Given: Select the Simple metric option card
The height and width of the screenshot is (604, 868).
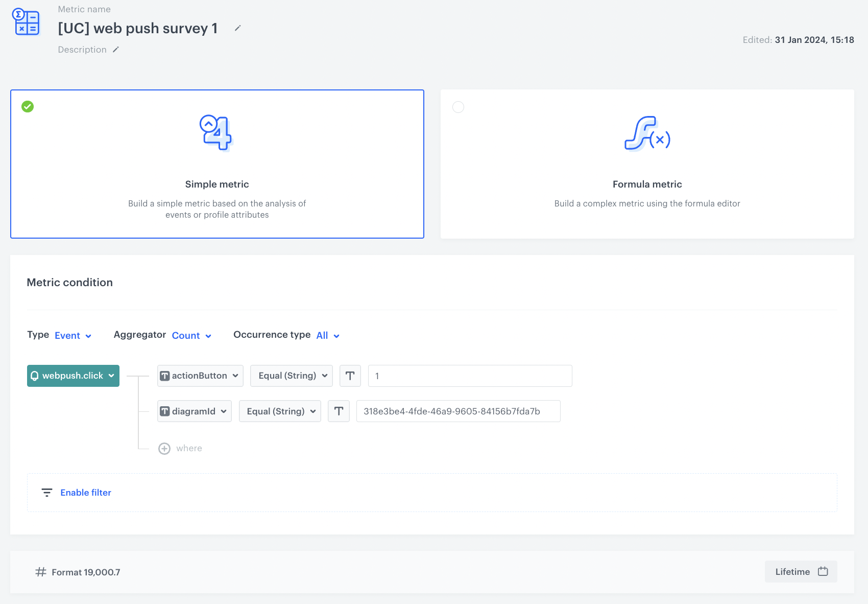Looking at the screenshot, I should [217, 164].
